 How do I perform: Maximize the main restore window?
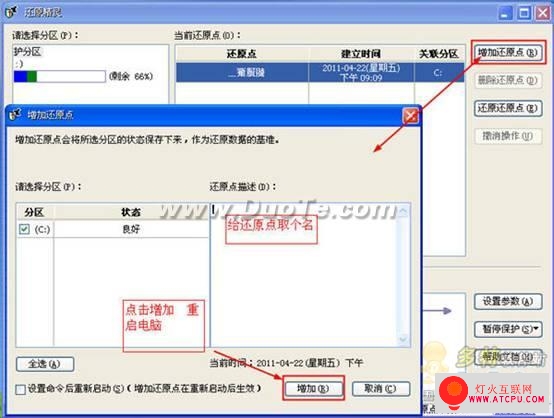(x=524, y=13)
